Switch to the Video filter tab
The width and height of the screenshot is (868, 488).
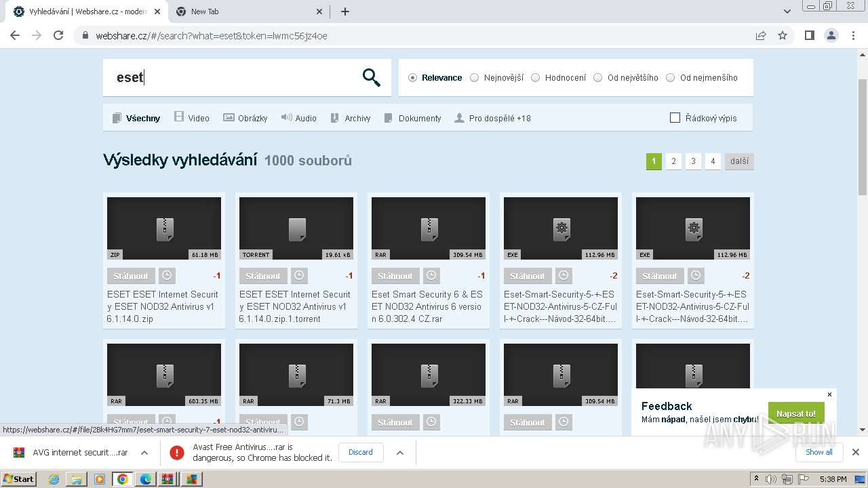click(x=192, y=118)
